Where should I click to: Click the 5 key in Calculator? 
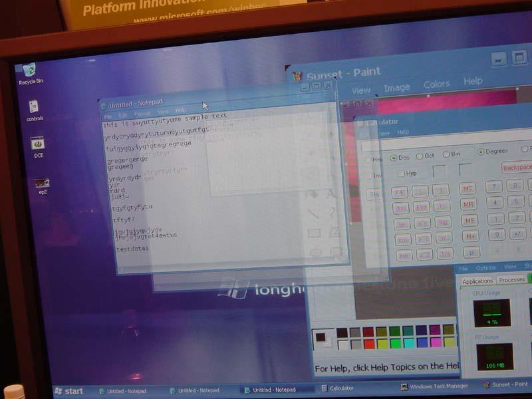pyautogui.click(x=516, y=201)
